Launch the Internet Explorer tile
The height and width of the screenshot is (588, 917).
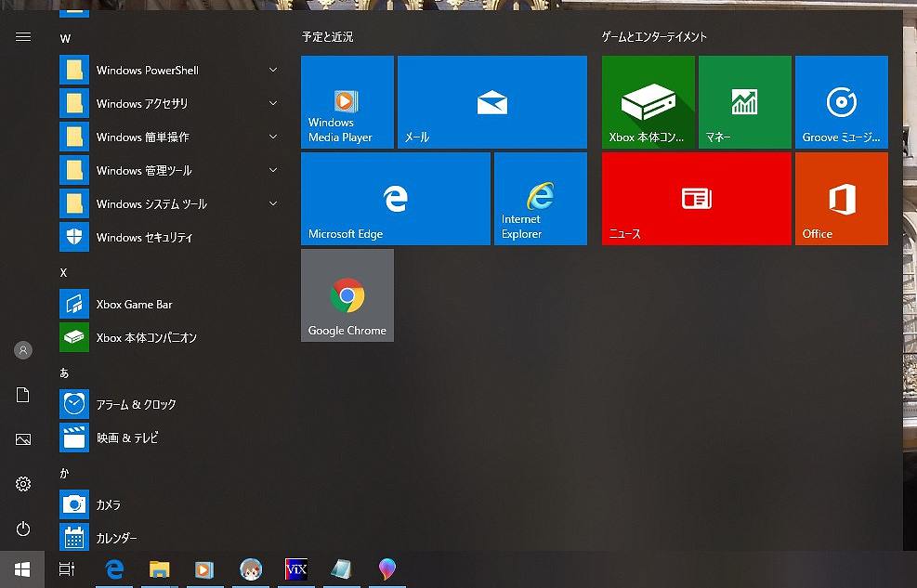click(541, 199)
